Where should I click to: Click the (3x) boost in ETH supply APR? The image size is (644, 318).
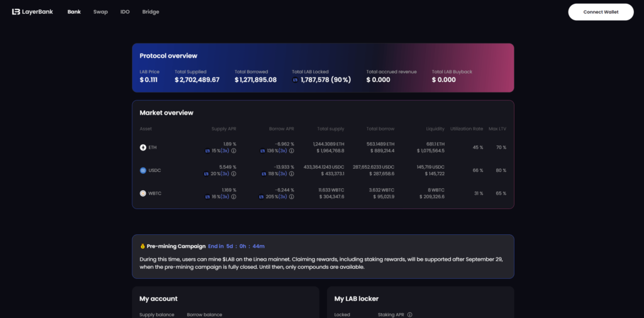225,151
